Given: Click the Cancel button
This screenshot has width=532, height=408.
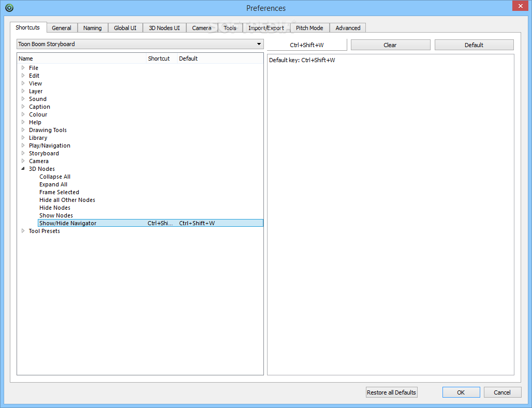Looking at the screenshot, I should (502, 392).
